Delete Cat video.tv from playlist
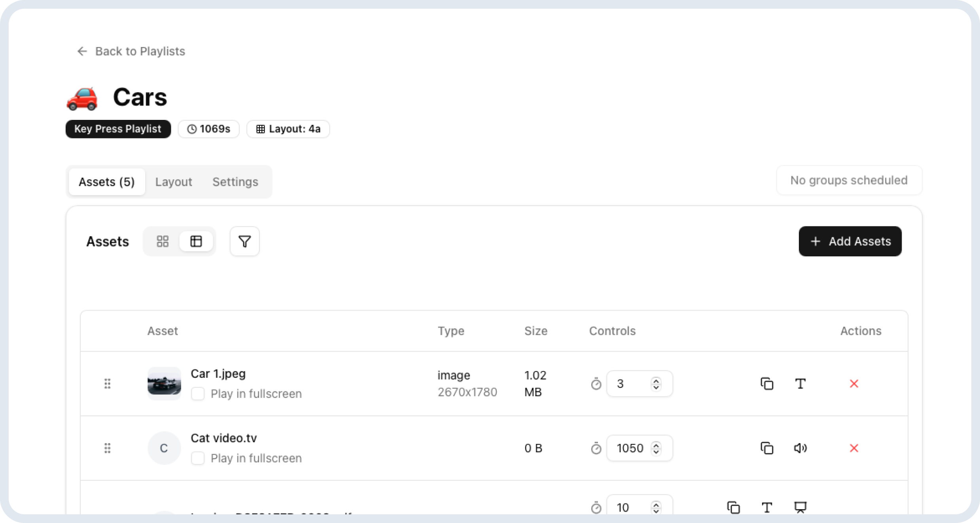Image resolution: width=980 pixels, height=523 pixels. 854,448
